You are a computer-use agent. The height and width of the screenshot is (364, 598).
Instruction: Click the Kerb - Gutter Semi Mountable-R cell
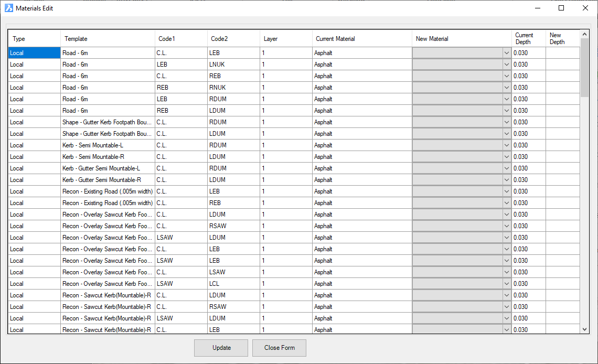click(x=108, y=180)
